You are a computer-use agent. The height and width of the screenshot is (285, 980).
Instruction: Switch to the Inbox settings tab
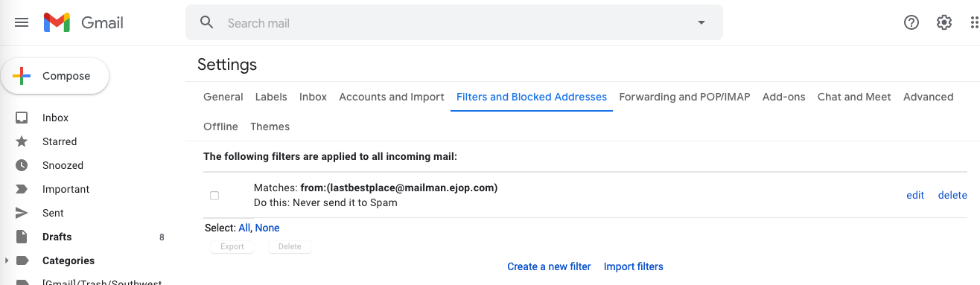coord(314,97)
